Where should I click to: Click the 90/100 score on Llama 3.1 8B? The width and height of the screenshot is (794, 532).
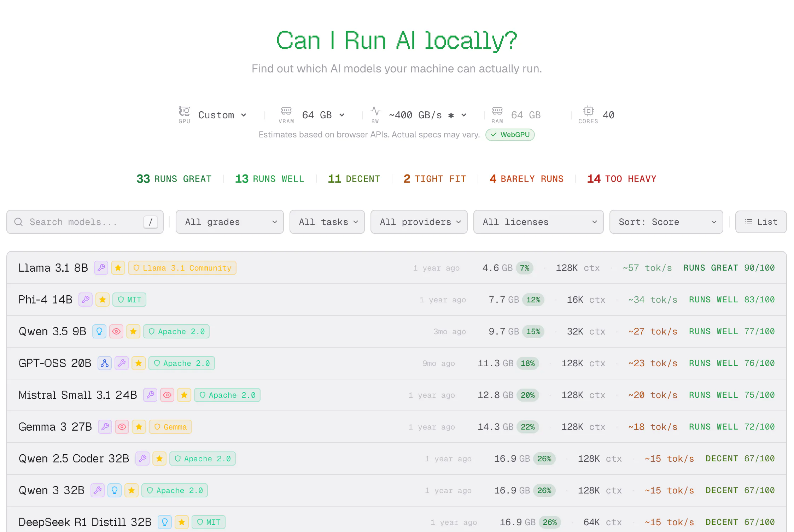tap(759, 268)
